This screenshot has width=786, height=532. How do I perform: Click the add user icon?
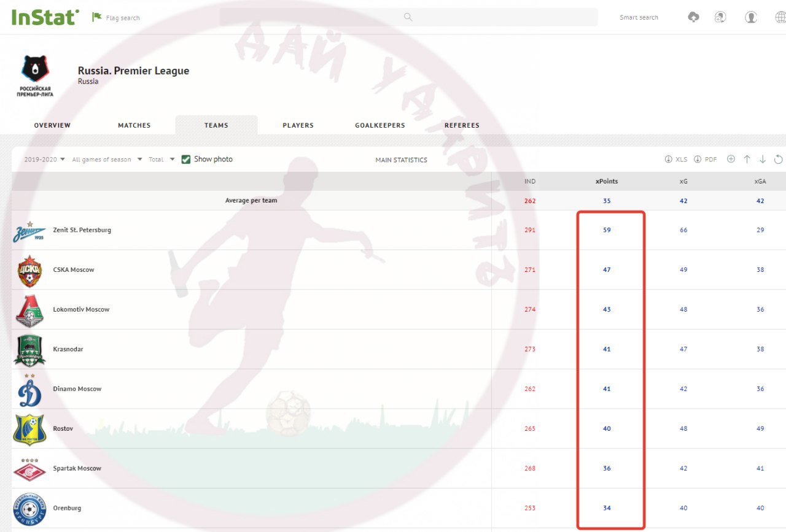point(720,17)
